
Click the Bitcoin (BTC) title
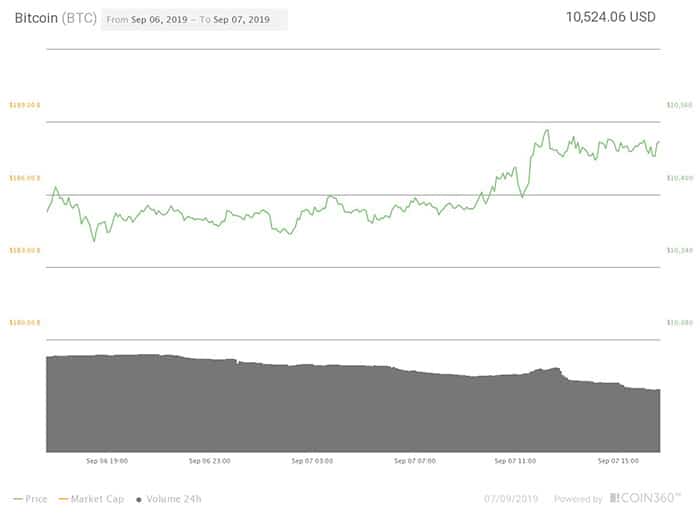(x=54, y=19)
